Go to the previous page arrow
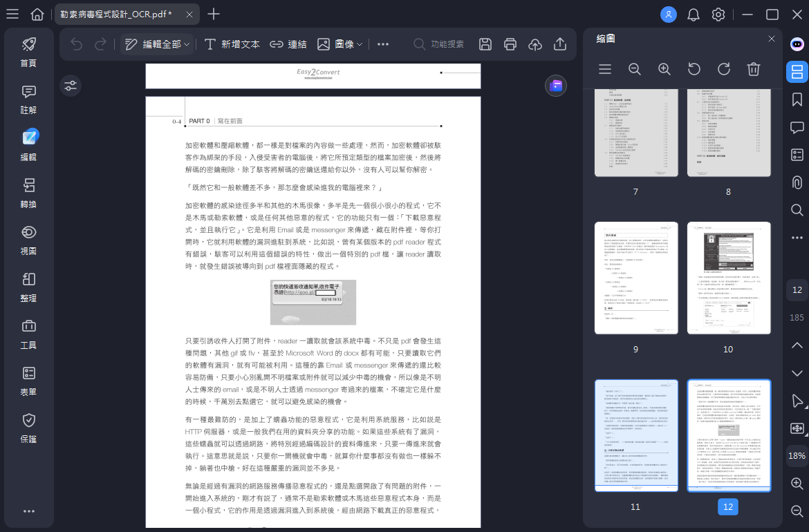 (797, 345)
